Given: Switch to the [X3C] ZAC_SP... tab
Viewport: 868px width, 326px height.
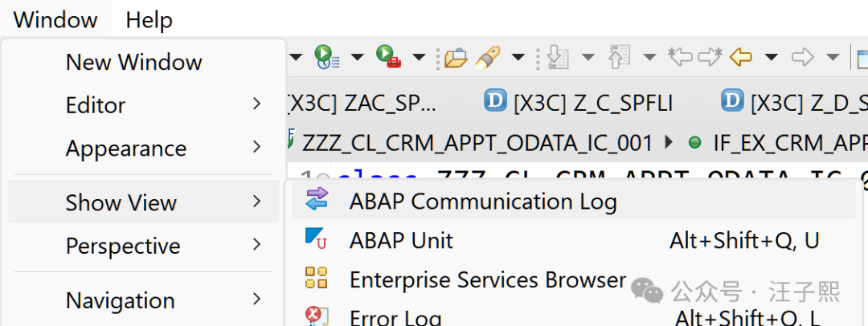Looking at the screenshot, I should pyautogui.click(x=361, y=103).
